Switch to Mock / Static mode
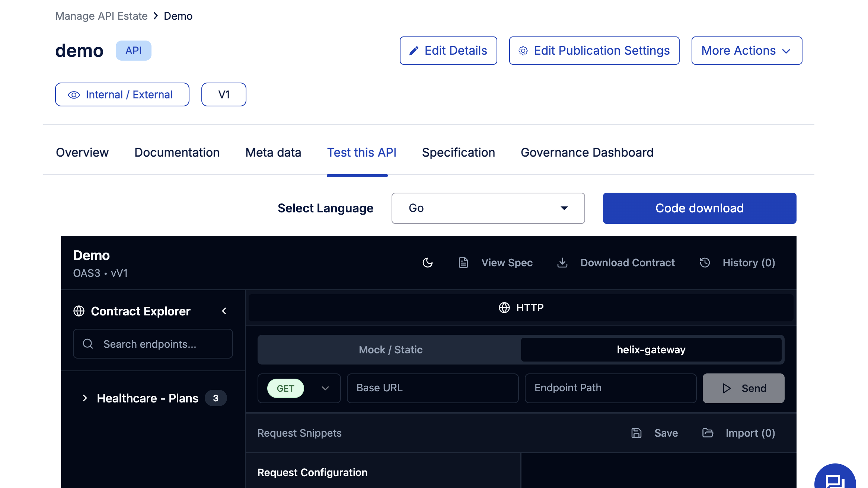The width and height of the screenshot is (868, 488). 390,350
